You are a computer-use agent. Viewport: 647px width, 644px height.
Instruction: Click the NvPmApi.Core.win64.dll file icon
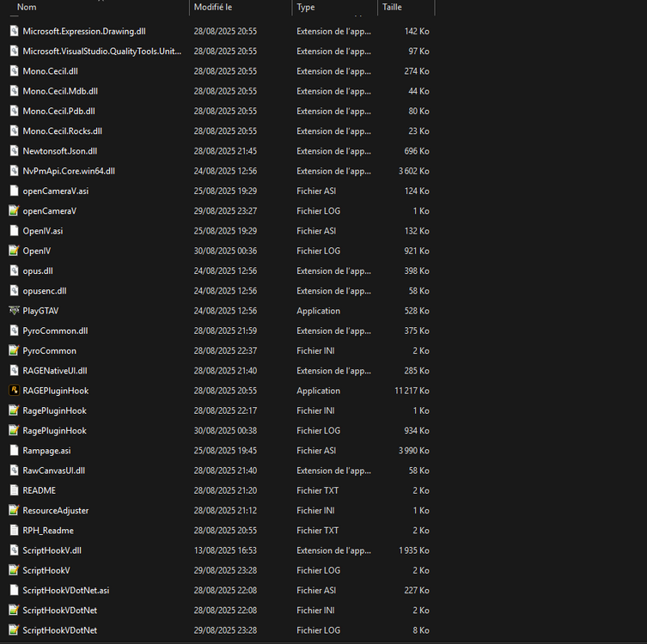(14, 171)
